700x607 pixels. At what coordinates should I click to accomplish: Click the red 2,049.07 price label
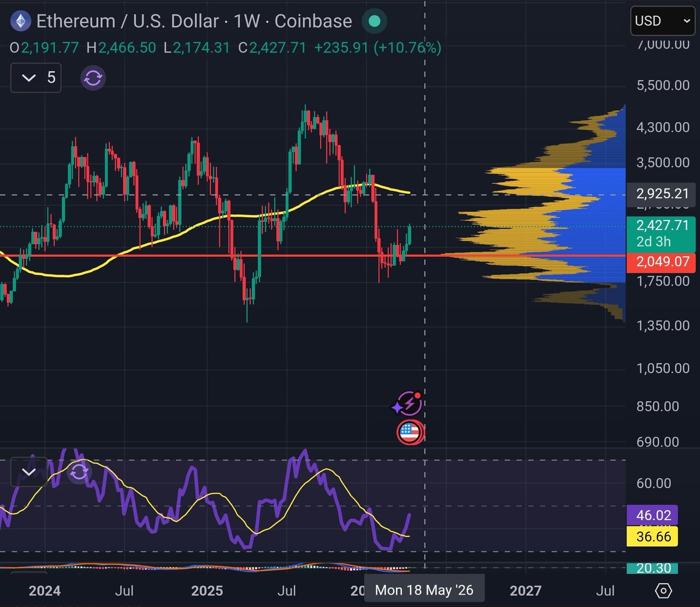click(662, 261)
